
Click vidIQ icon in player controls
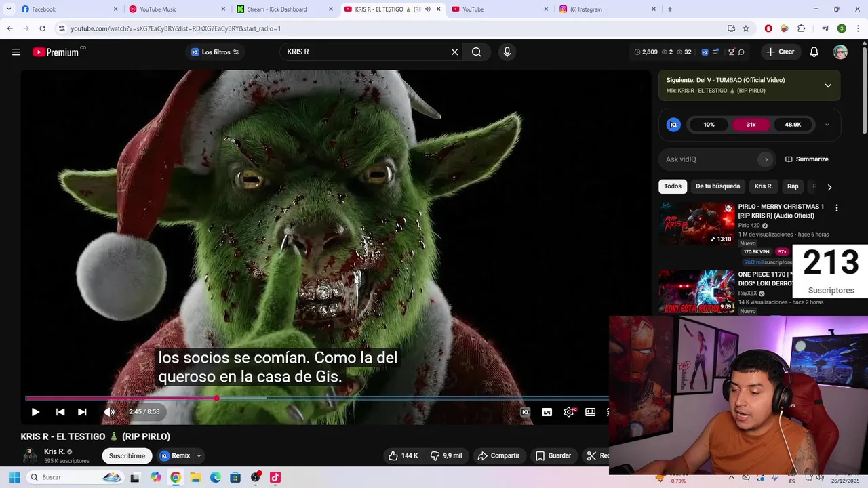(525, 412)
